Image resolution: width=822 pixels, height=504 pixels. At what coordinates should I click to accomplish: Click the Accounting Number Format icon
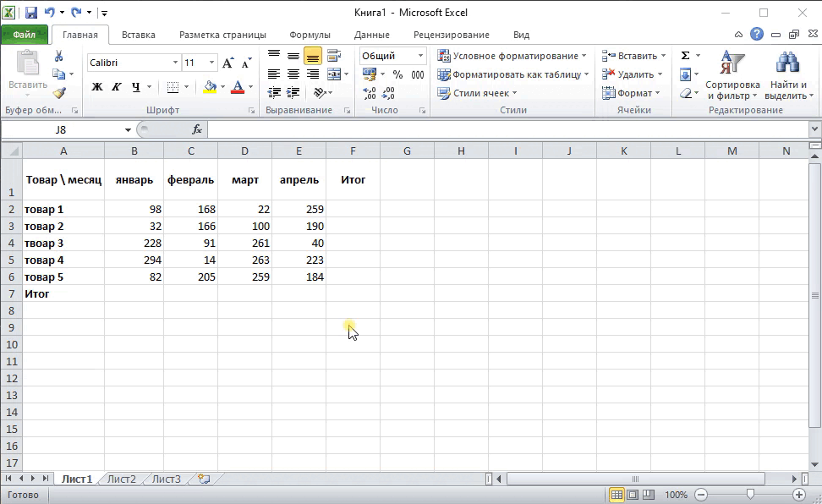(x=369, y=74)
